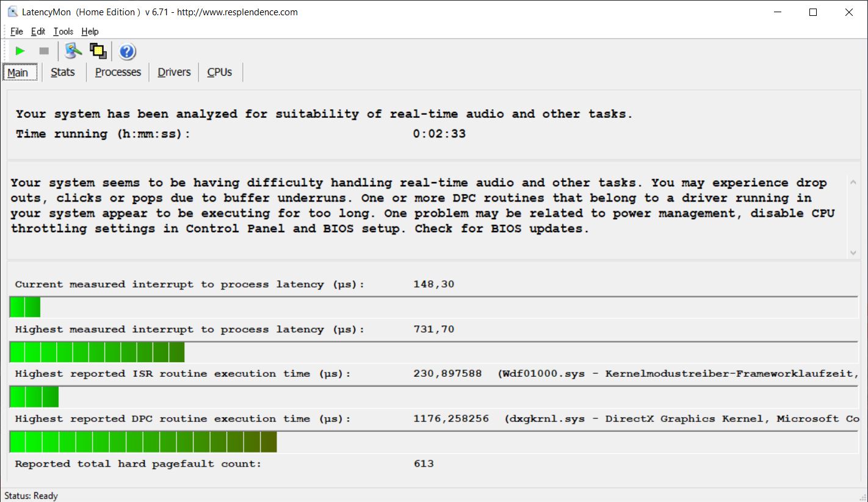The image size is (868, 502).
Task: Click the message box scroll-down arrow
Action: tap(853, 252)
